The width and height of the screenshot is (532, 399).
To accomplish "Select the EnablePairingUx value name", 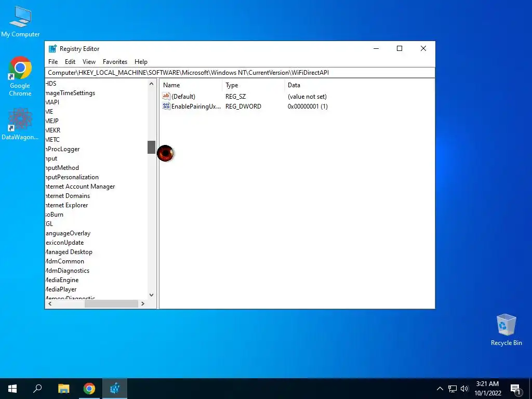I will click(x=196, y=106).
